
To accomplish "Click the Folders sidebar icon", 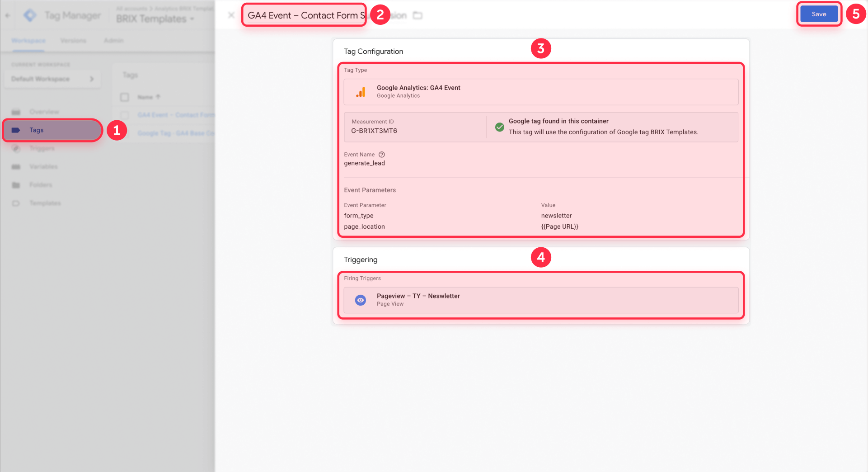I will [16, 185].
